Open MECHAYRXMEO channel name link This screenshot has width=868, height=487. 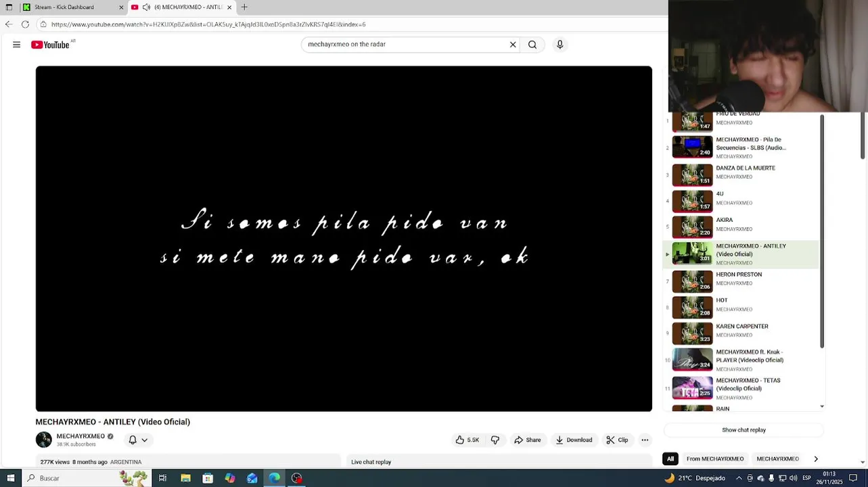pos(81,436)
